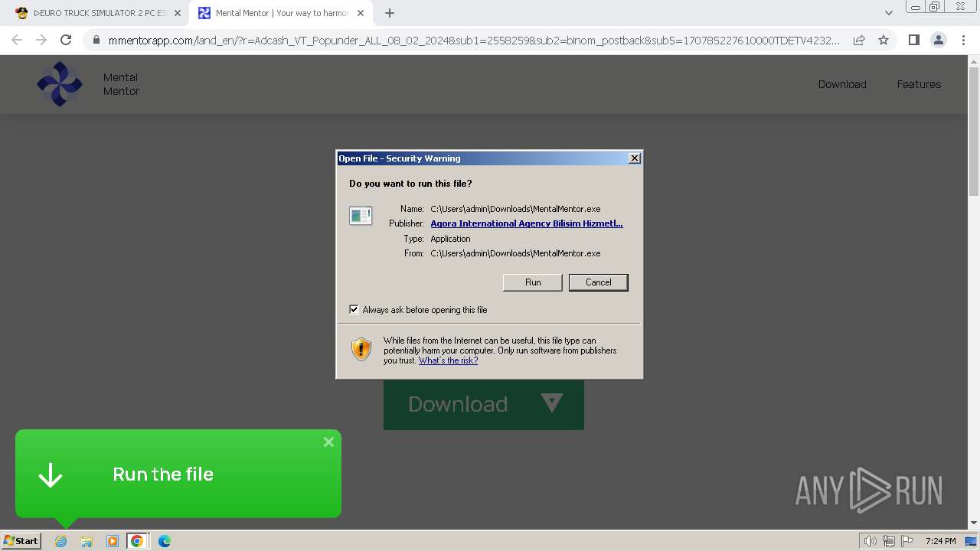Click the shield warning icon in dialog
The image size is (980, 551).
tap(361, 350)
